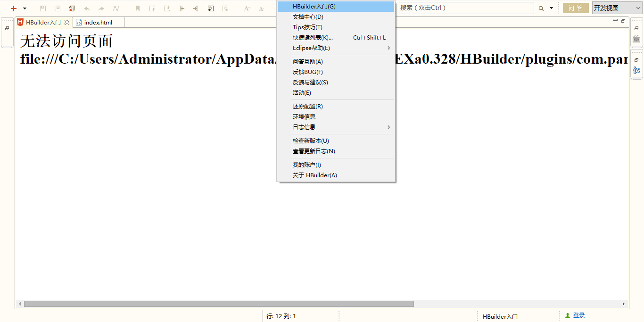Image resolution: width=644 pixels, height=322 pixels.
Task: Switch to the HBuilder入门 tab
Action: coord(43,22)
